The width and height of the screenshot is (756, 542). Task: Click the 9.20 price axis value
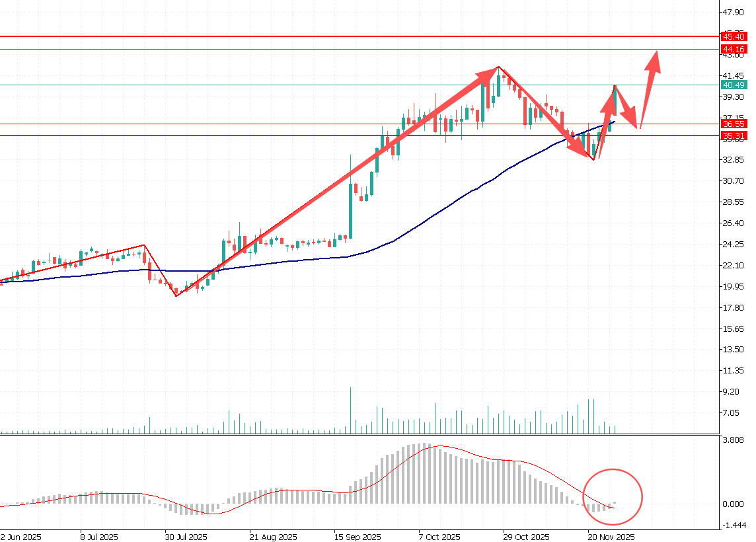(x=731, y=392)
